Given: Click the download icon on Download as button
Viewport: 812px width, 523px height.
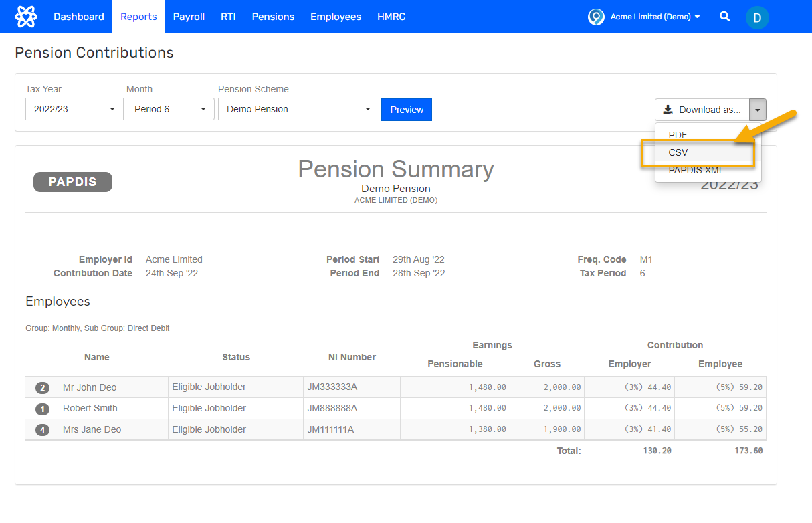Looking at the screenshot, I should (669, 109).
